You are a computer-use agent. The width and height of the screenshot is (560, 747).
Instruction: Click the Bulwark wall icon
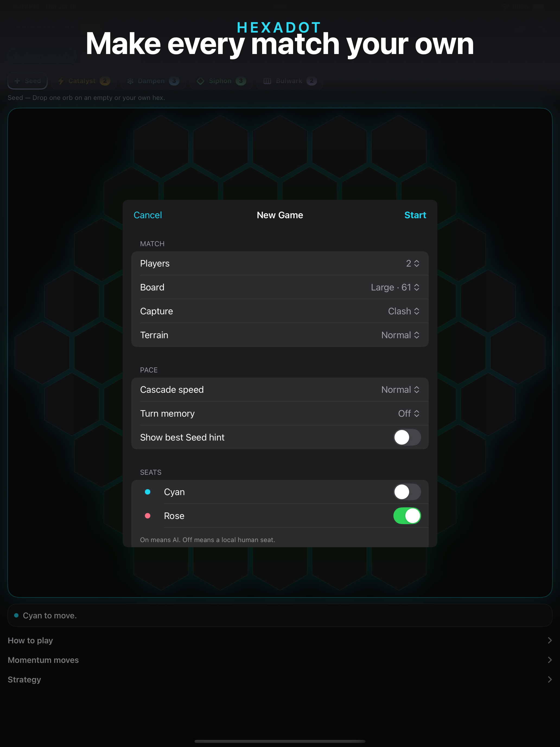point(267,81)
